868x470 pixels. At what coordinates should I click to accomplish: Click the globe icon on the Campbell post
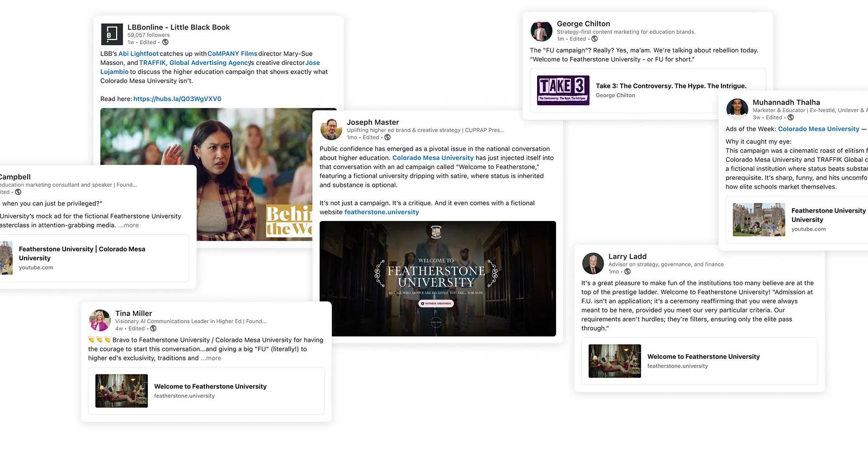(x=18, y=192)
